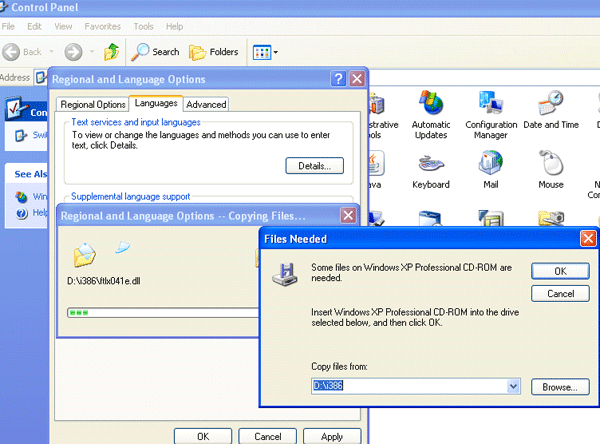Click the Apply button
This screenshot has width=600, height=444.
tap(332, 436)
